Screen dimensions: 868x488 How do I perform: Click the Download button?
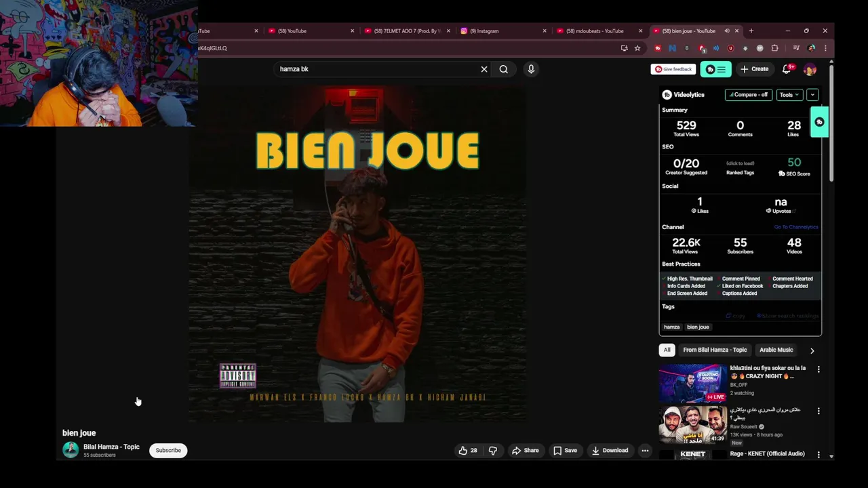610,450
